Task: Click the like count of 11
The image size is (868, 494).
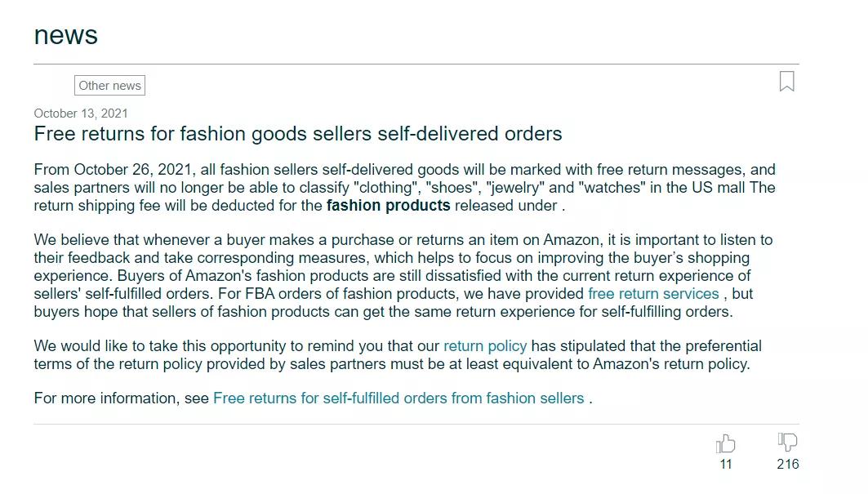Action: click(x=726, y=464)
